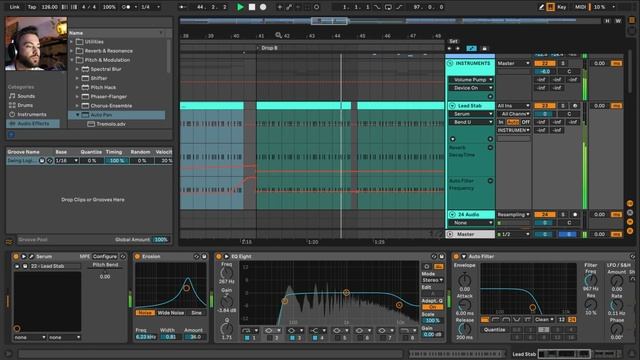
Task: Save the EQ Eight preset via disk icon
Action: click(441, 256)
